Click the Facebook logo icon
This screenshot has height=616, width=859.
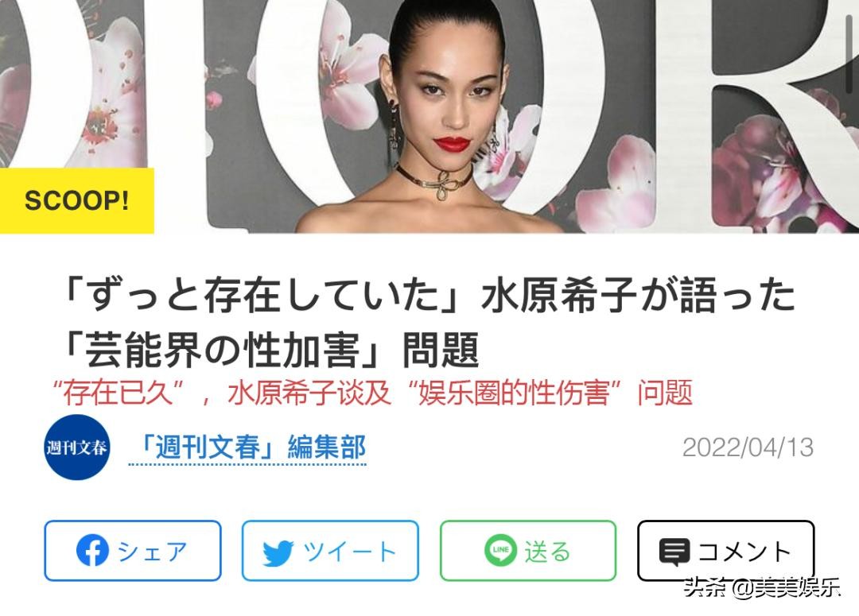click(x=92, y=550)
